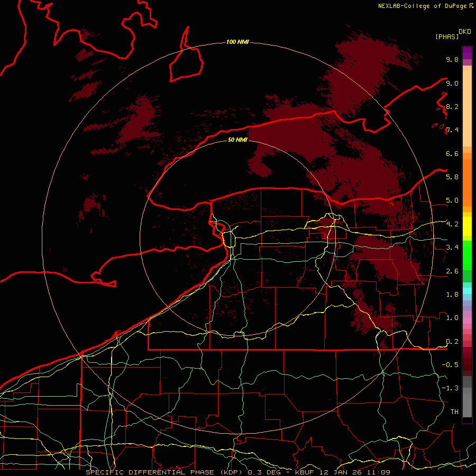Click the [PHAS] legend unit label
The width and height of the screenshot is (476, 476).
pos(447,36)
